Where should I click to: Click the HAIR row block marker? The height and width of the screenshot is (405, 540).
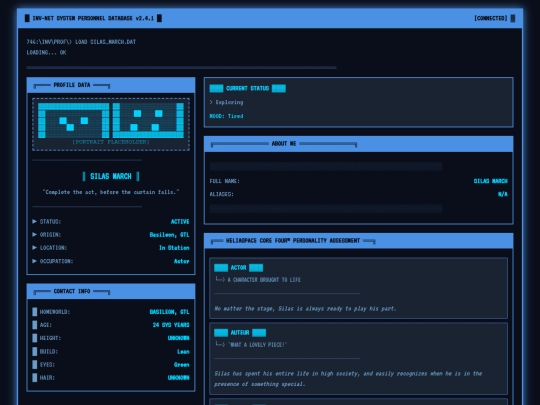35,377
